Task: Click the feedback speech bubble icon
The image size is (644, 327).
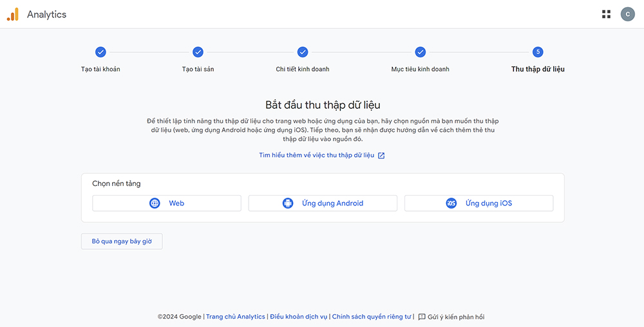Action: (x=422, y=317)
